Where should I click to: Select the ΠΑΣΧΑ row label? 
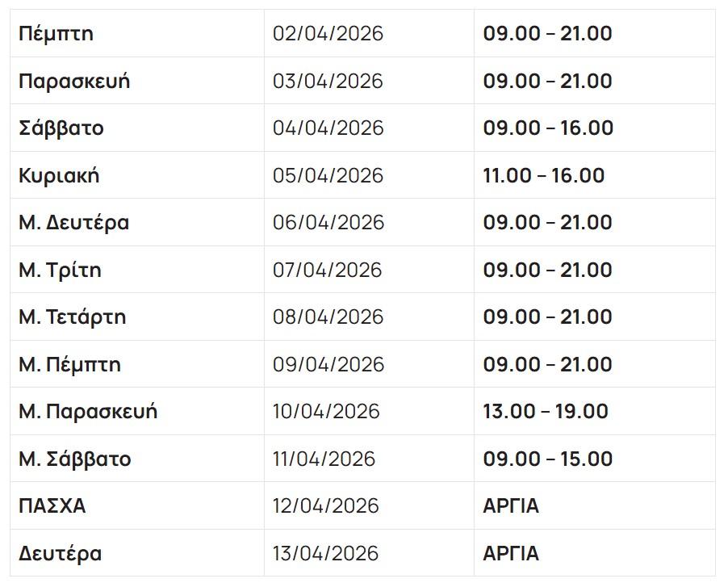point(52,506)
